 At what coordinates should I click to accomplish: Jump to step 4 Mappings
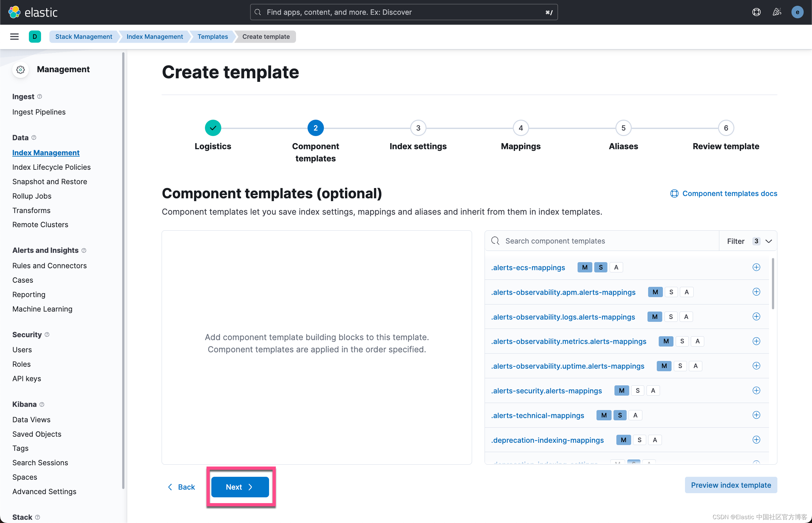[x=520, y=128]
